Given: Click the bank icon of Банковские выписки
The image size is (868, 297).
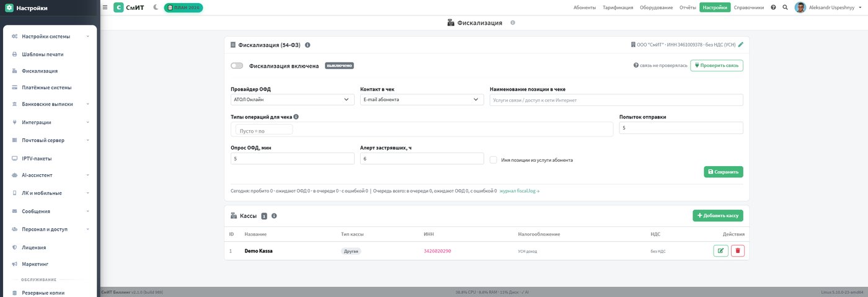Looking at the screenshot, I should pos(14,104).
